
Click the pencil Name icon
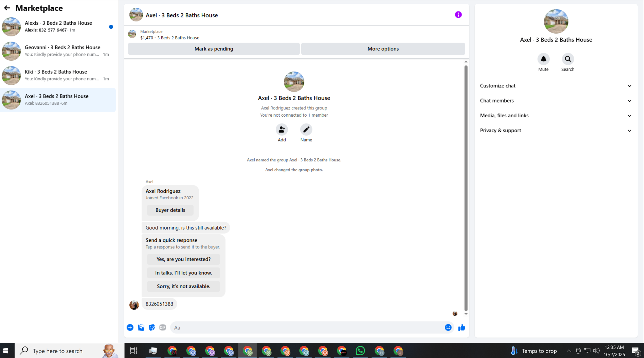coord(306,130)
